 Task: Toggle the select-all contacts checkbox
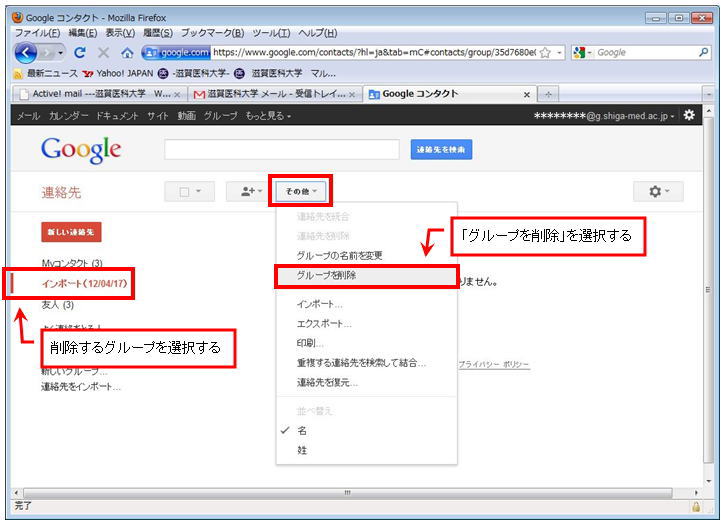[x=184, y=191]
